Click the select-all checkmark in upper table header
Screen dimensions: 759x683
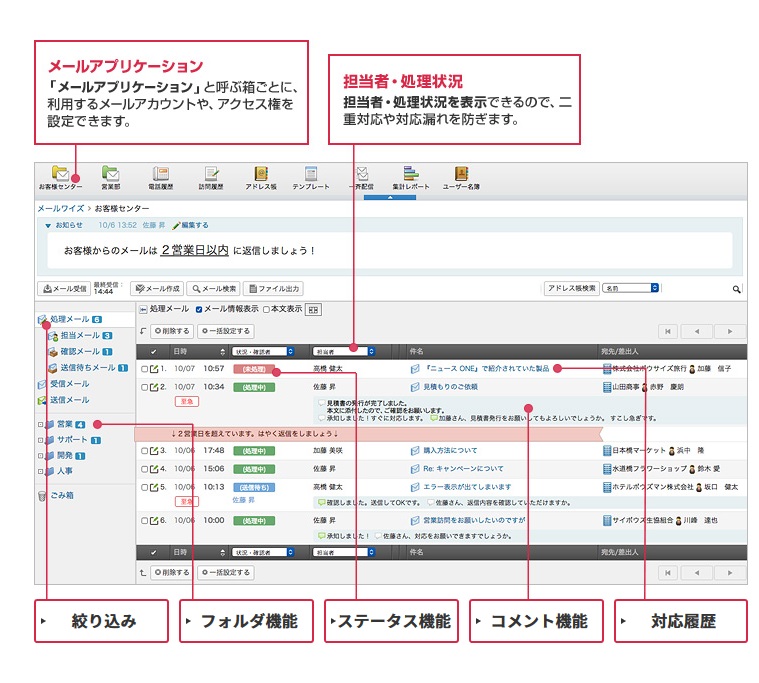click(x=153, y=352)
